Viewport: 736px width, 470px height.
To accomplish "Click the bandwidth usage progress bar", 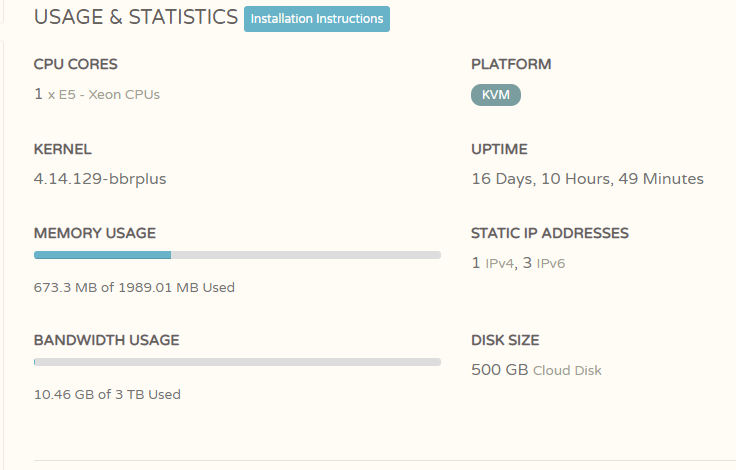I will 238,362.
